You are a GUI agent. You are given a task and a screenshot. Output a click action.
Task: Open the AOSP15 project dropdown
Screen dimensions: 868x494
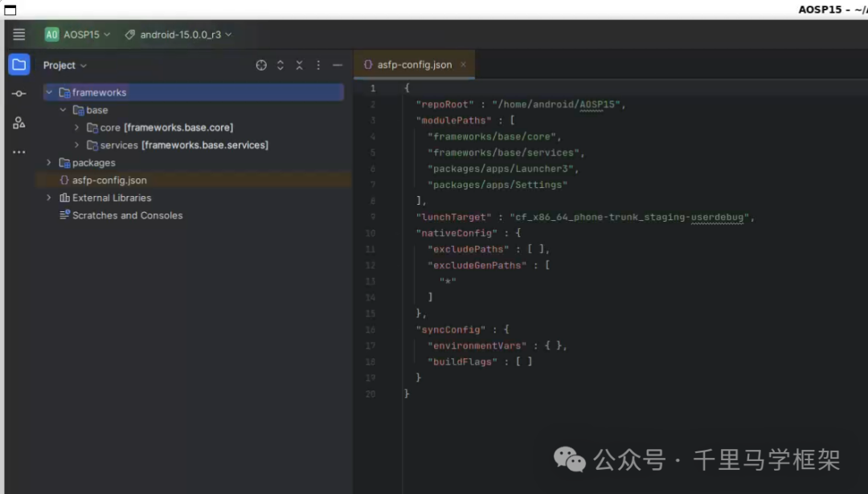pyautogui.click(x=77, y=35)
